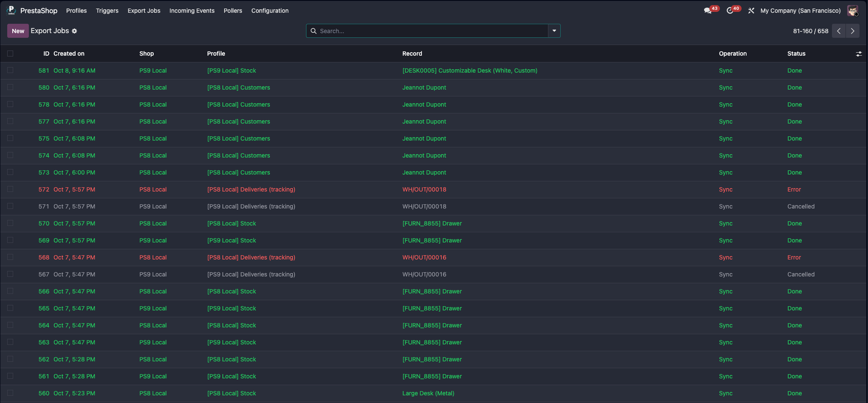
Task: Click job ID 580
Action: (x=44, y=88)
